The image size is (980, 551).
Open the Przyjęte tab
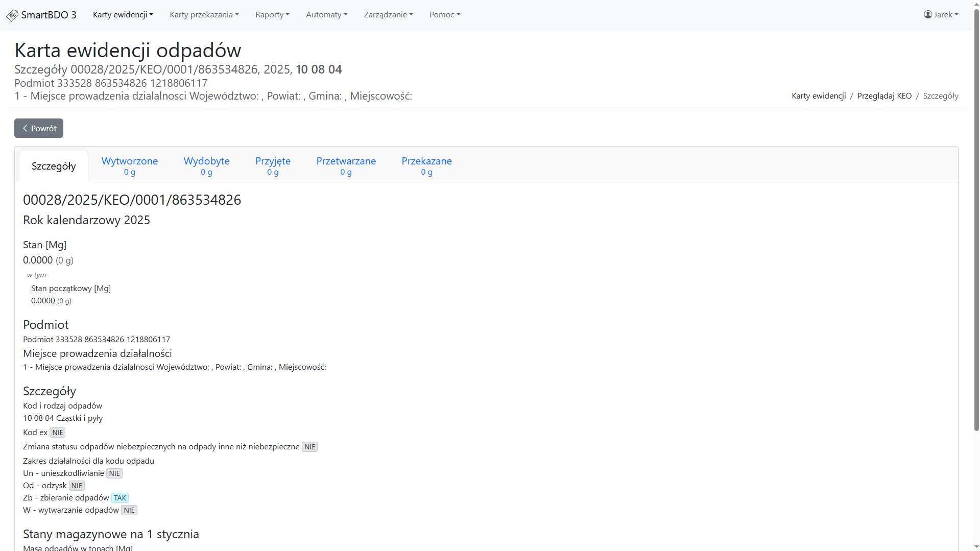pyautogui.click(x=273, y=165)
